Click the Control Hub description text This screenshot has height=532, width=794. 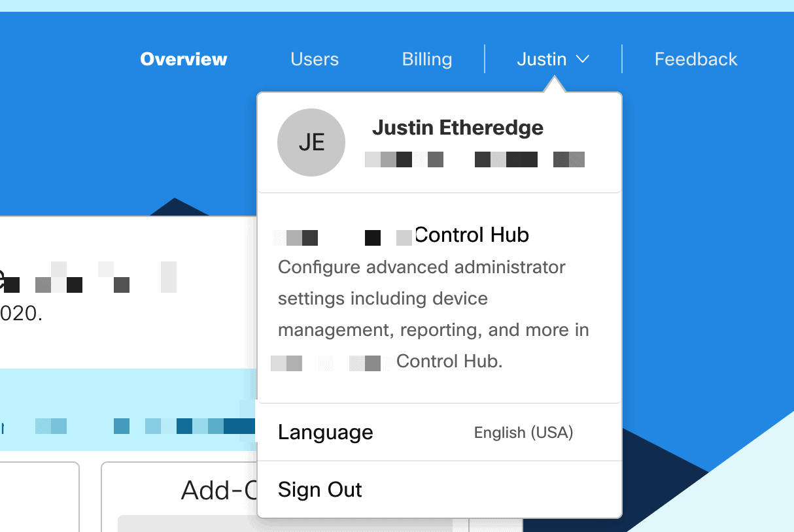click(x=434, y=314)
